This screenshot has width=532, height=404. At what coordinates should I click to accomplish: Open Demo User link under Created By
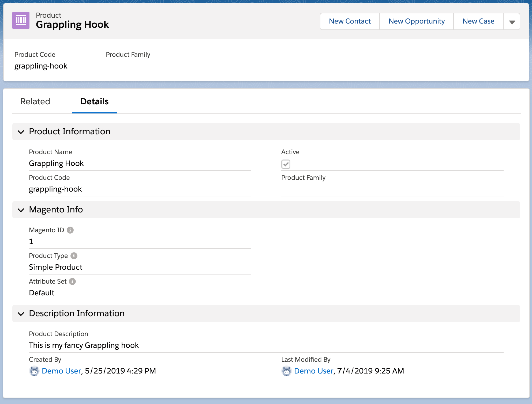pos(61,371)
